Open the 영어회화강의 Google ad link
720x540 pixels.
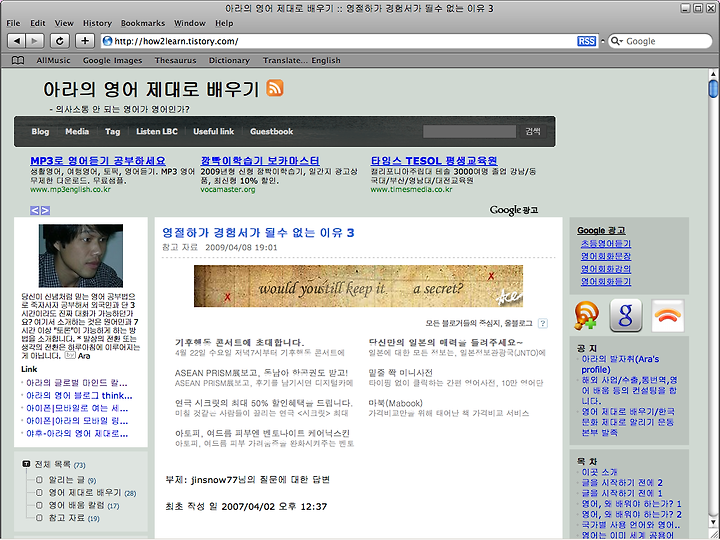[606, 269]
